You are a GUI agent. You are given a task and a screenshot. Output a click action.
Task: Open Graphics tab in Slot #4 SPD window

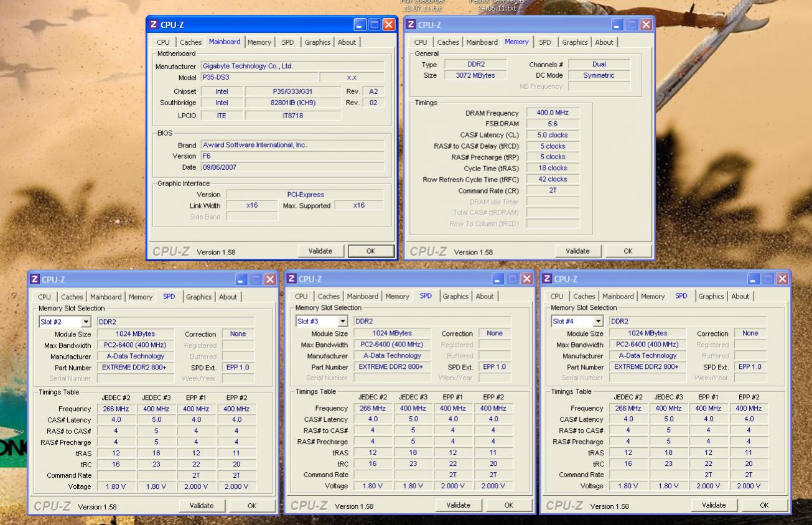click(712, 297)
